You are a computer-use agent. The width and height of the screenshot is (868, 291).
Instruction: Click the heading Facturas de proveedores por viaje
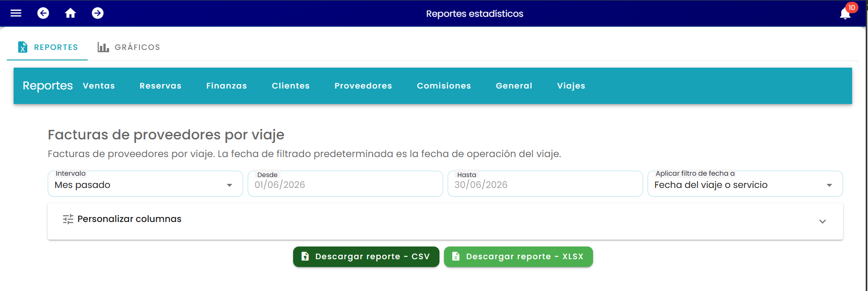tap(166, 135)
